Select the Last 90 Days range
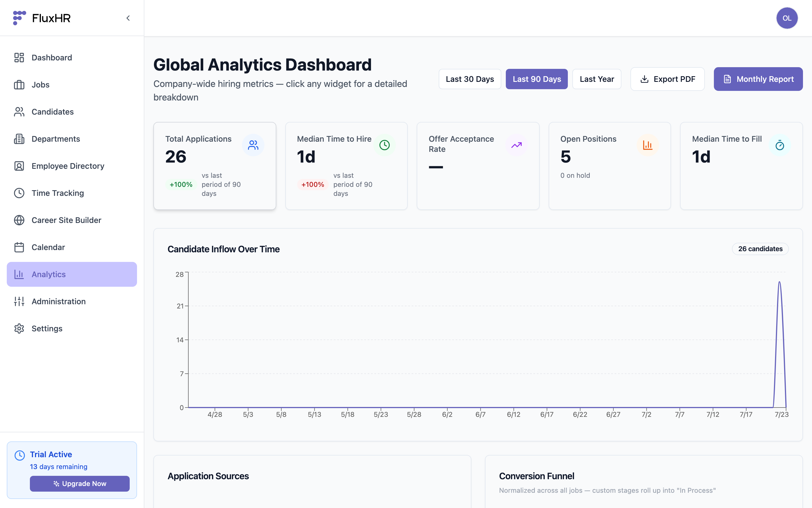The height and width of the screenshot is (508, 812). 537,79
